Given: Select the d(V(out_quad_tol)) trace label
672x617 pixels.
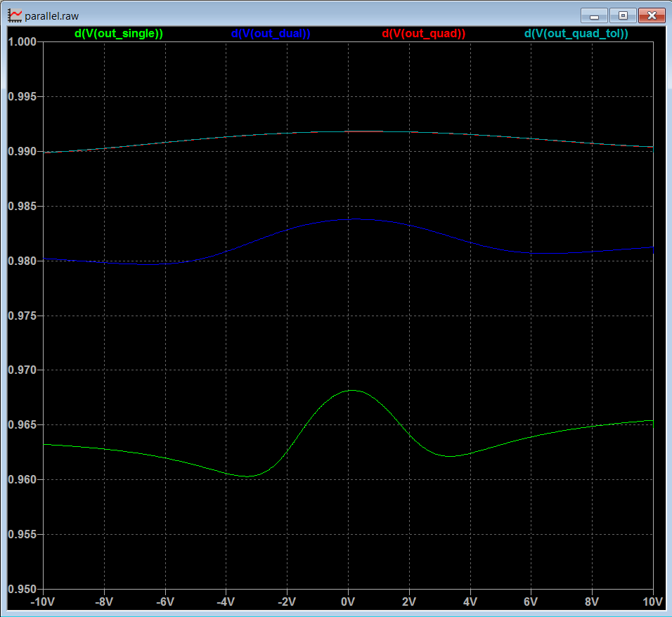Looking at the screenshot, I should (x=576, y=34).
